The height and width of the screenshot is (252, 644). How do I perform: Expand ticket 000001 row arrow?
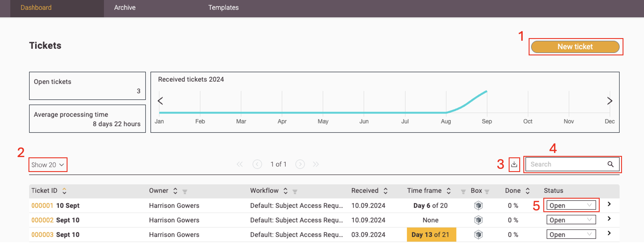(x=609, y=204)
